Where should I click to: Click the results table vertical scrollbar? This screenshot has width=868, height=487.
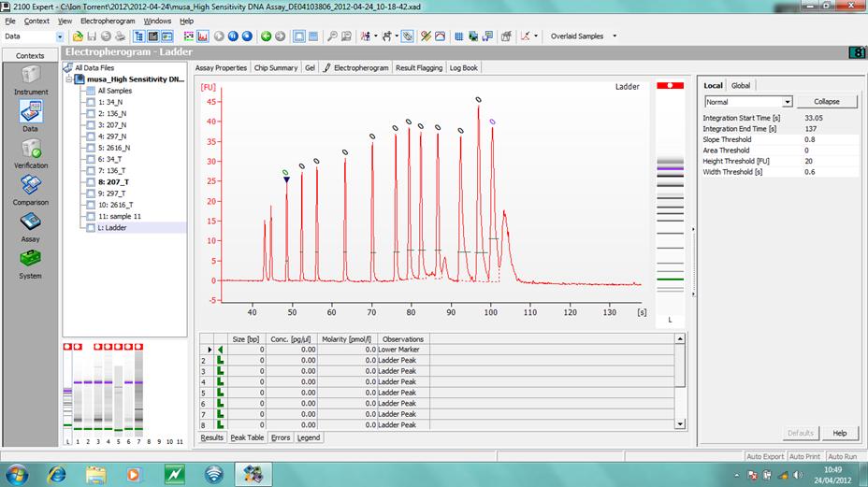[x=680, y=381]
